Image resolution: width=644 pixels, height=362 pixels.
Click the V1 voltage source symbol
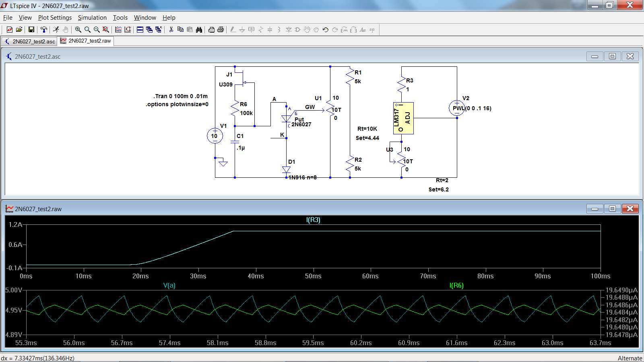[215, 136]
